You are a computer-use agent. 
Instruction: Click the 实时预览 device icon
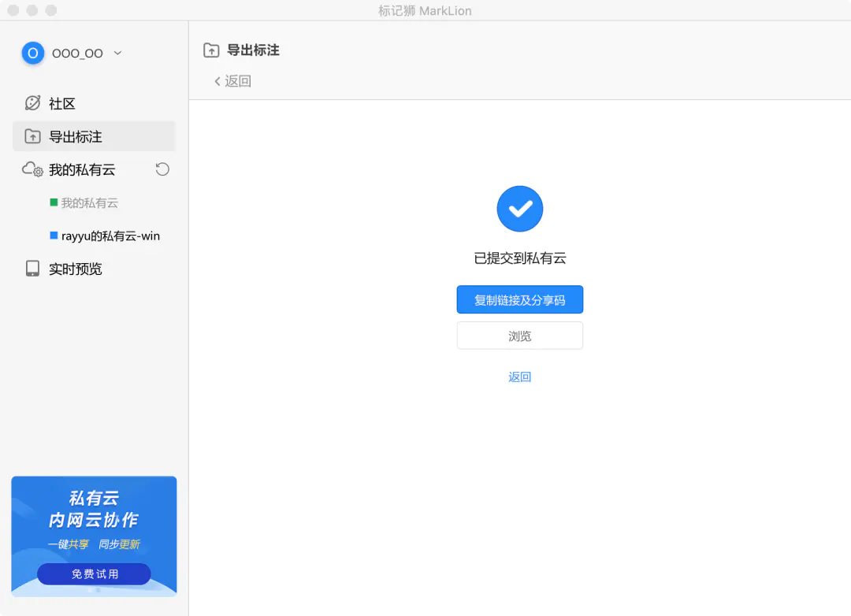tap(32, 269)
